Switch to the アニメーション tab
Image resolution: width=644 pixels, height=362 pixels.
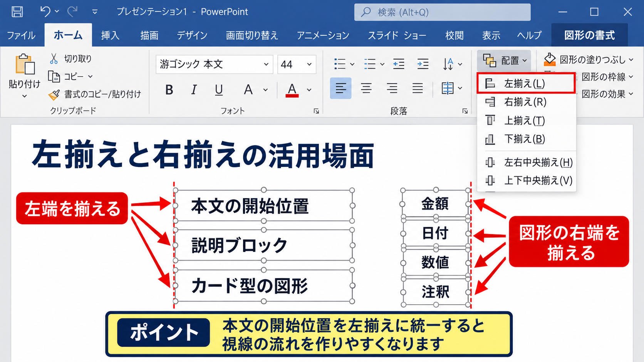click(x=323, y=35)
